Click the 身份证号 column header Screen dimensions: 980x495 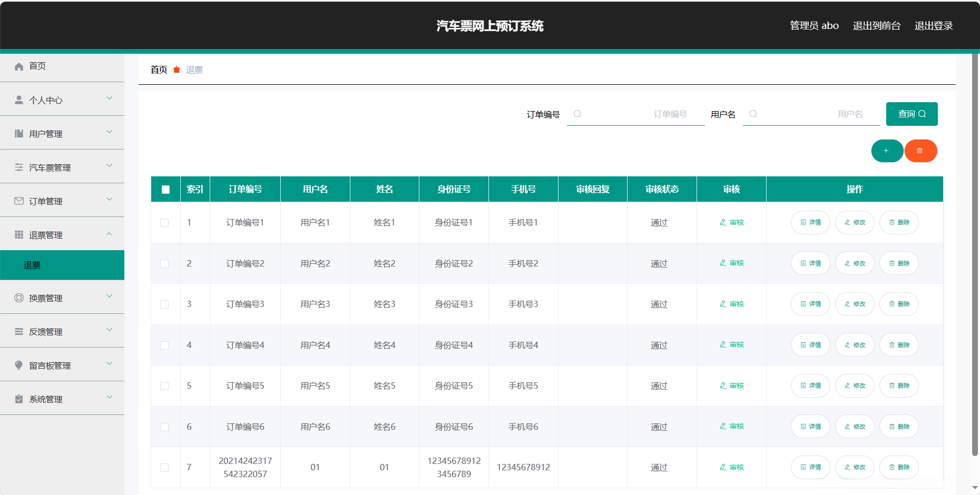(454, 189)
